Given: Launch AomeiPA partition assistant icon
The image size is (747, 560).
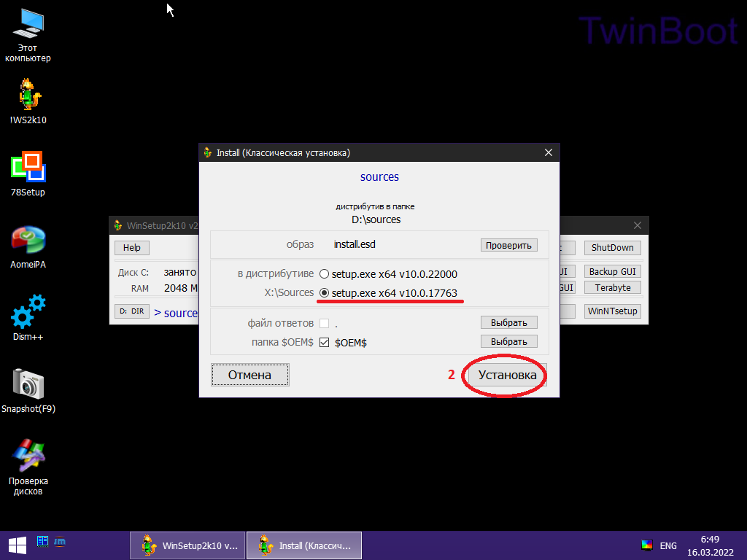Looking at the screenshot, I should click(x=28, y=246).
